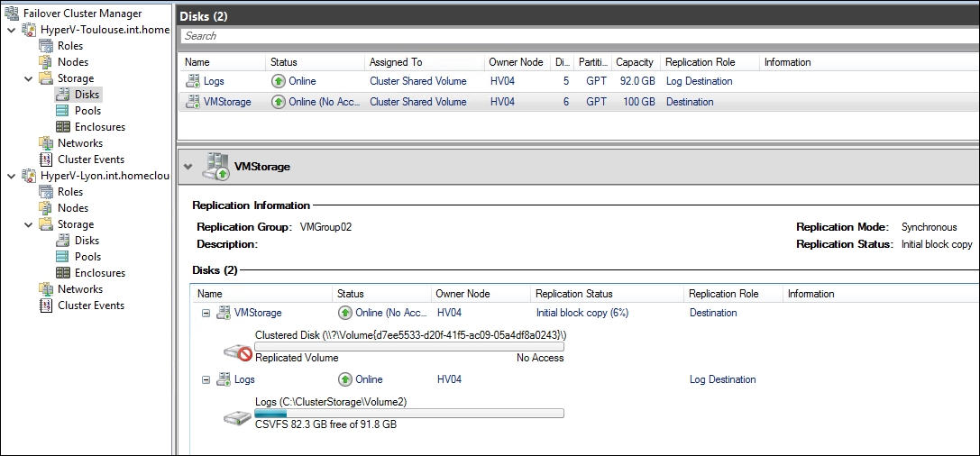
Task: Open Cluster Events icon under HyperV-Lyon
Action: click(x=46, y=306)
